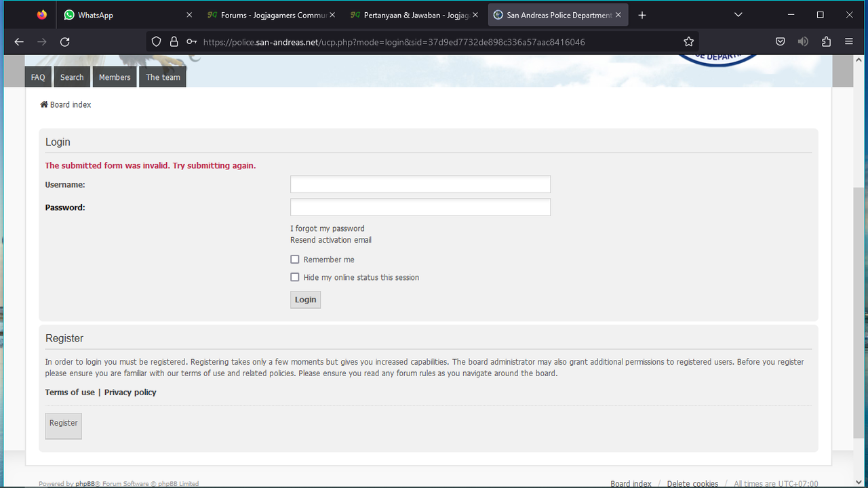Close the WhatsApp tab
The width and height of the screenshot is (868, 488).
coord(189,15)
